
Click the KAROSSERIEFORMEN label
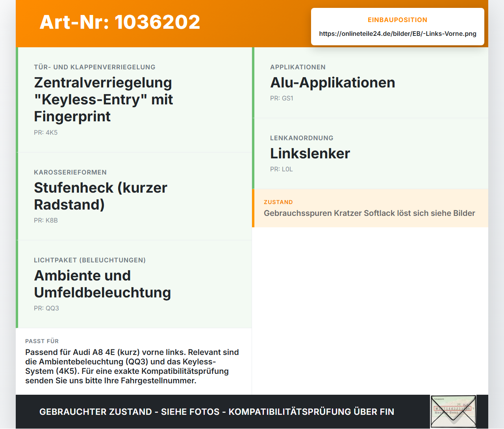click(70, 172)
